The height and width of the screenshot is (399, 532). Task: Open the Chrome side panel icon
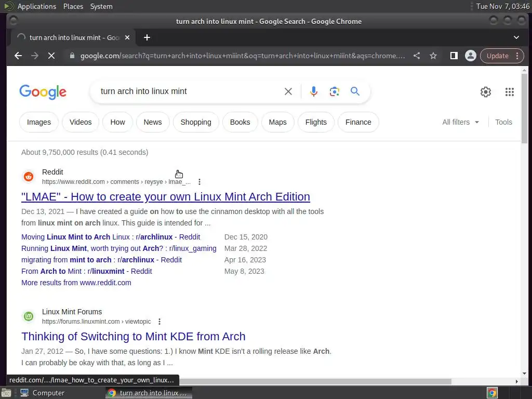(x=454, y=56)
